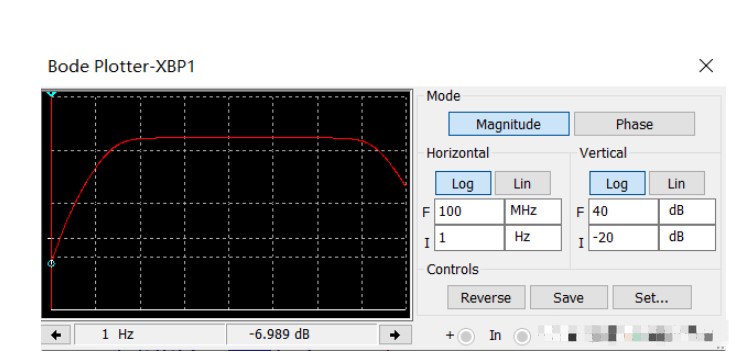Switch to Phase mode
The image size is (749, 360).
pos(634,124)
